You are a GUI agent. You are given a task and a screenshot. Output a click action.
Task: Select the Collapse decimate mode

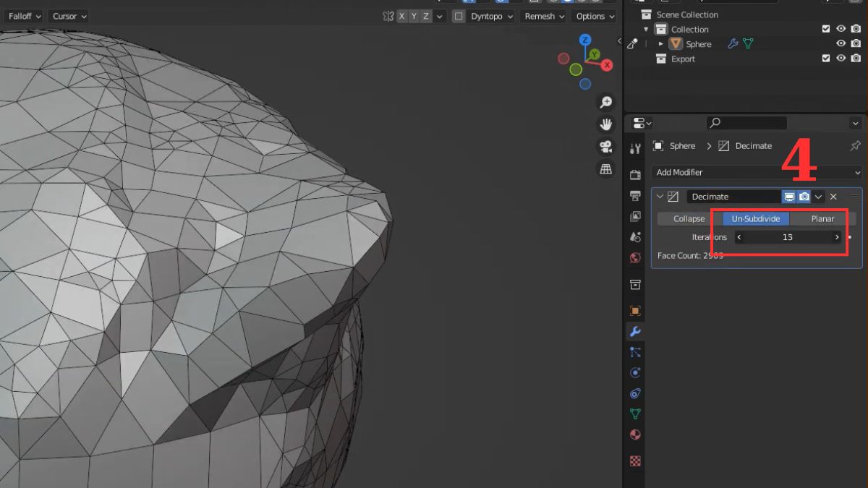pos(689,218)
